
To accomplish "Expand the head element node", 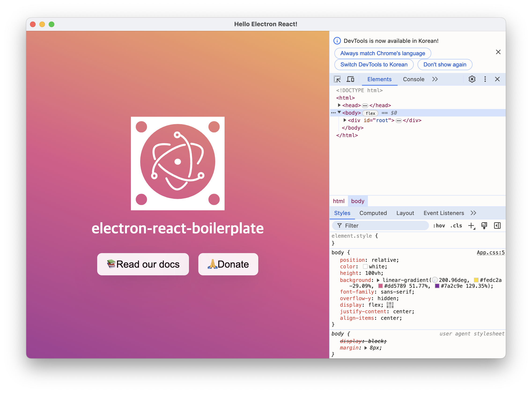I will coord(339,105).
